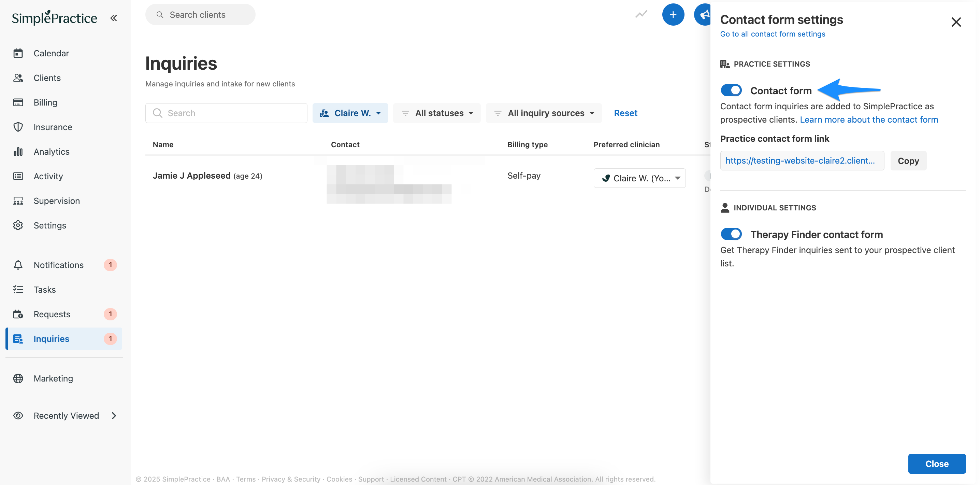Open Analytics in the sidebar
The width and height of the screenshot is (980, 485).
[52, 152]
